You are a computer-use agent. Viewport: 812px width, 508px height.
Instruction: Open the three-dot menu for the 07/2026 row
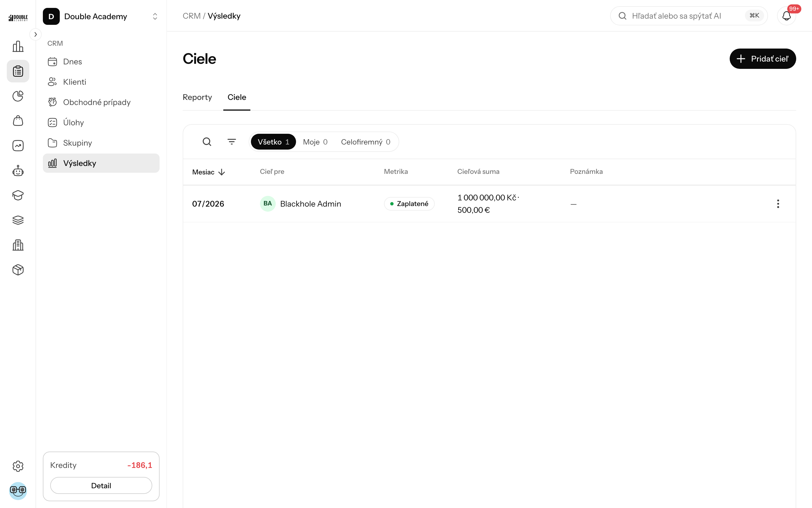778,203
